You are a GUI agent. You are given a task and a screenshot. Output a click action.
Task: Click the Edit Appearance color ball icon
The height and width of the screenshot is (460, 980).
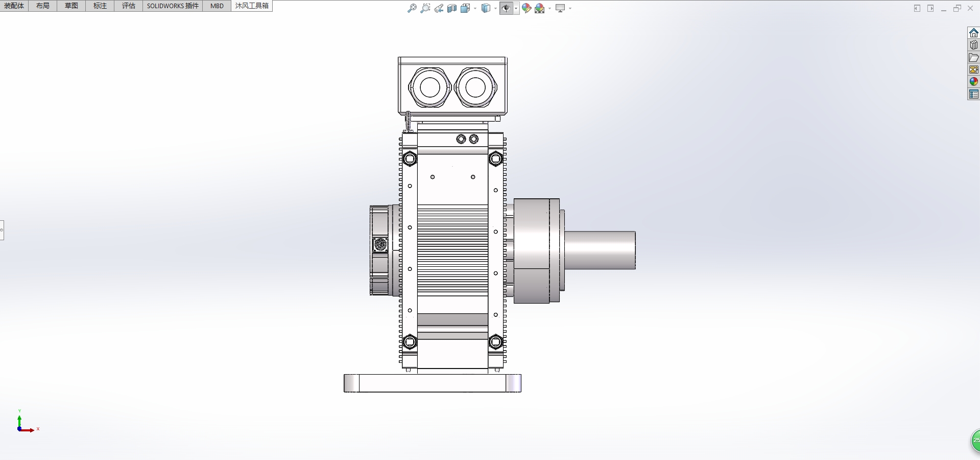point(527,8)
